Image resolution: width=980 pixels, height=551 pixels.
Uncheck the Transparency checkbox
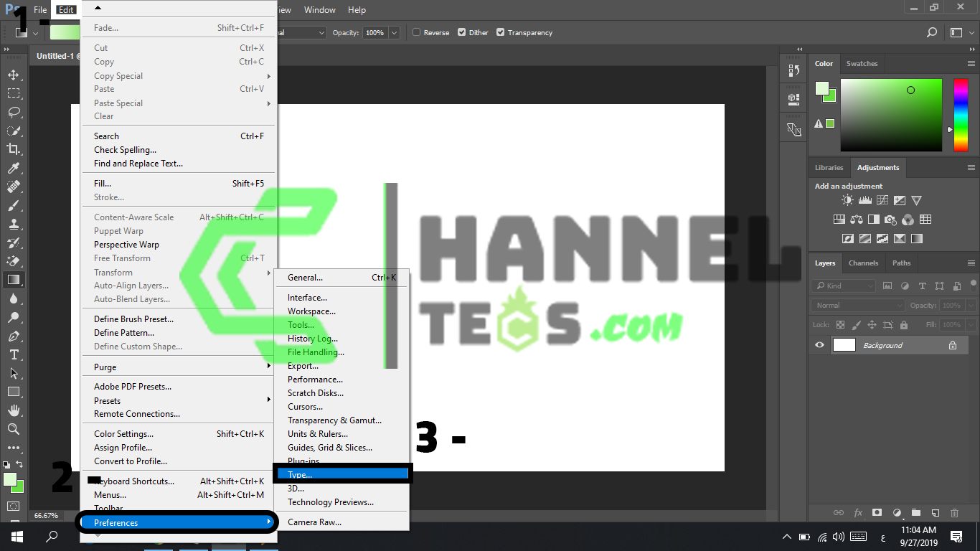(501, 32)
